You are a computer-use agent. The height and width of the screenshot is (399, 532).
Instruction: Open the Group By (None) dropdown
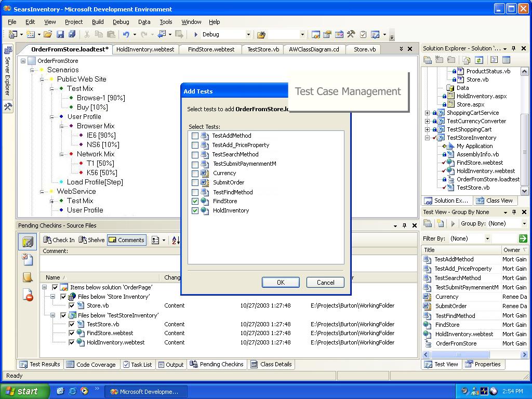[524, 223]
